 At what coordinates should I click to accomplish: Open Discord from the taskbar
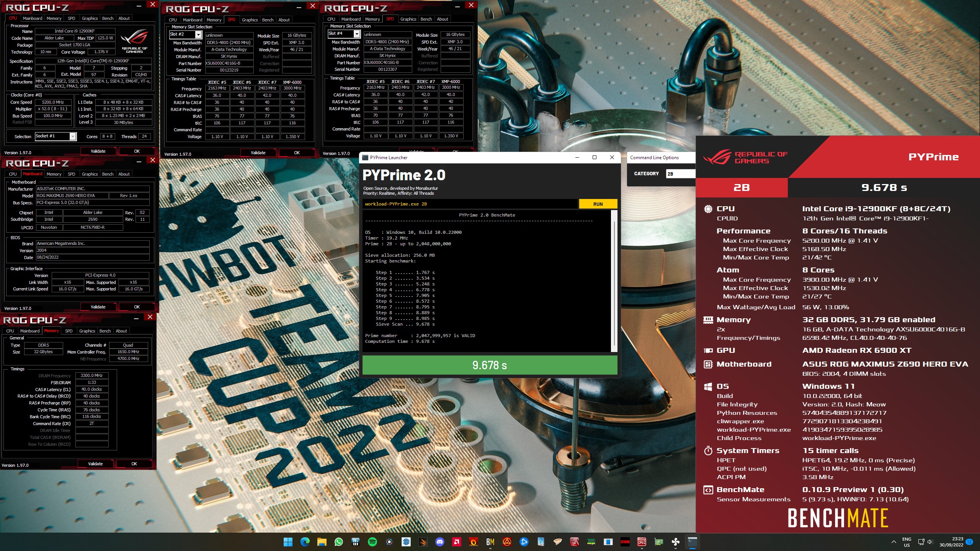439,542
